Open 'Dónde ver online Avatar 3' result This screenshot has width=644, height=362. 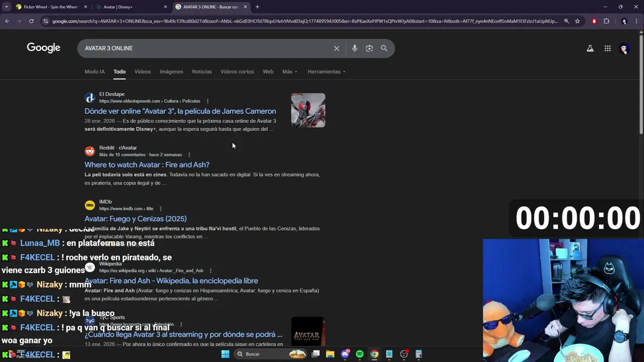pyautogui.click(x=180, y=111)
